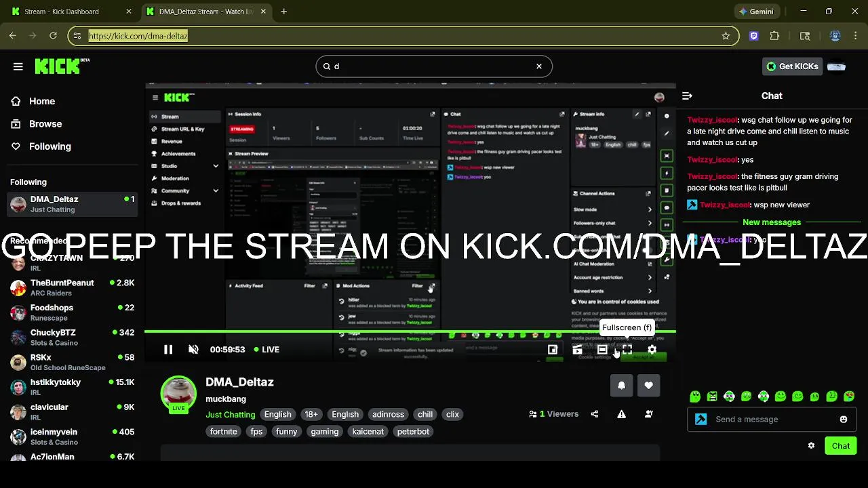Click the Send a message input
The height and width of the screenshot is (488, 868).
click(772, 420)
